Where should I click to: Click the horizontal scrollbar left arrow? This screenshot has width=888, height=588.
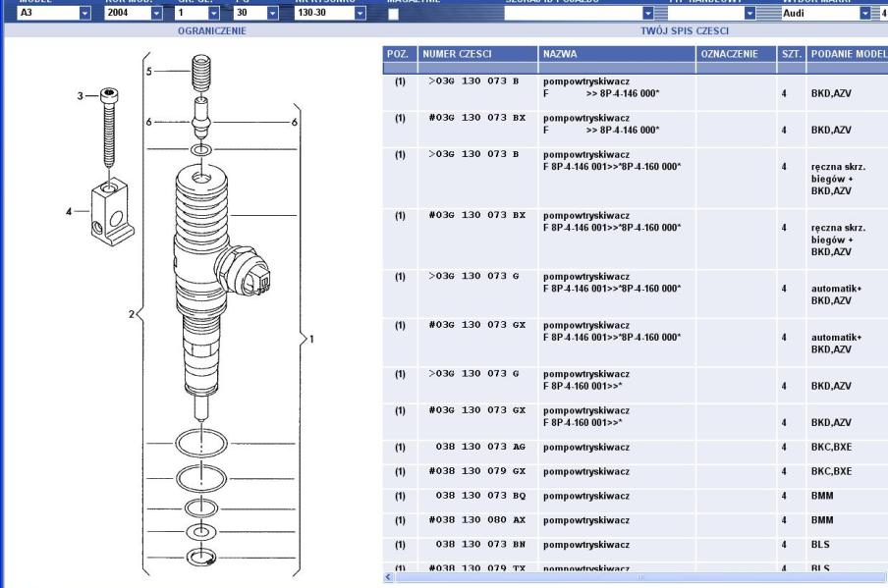click(389, 577)
